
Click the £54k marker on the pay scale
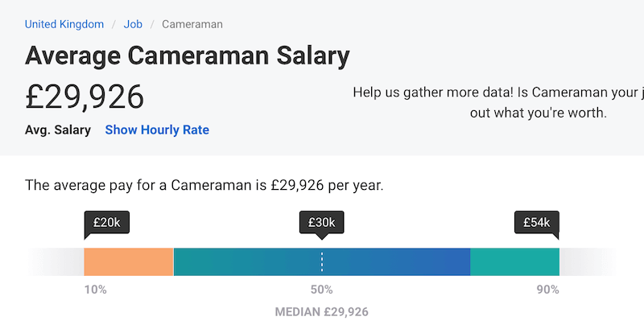coord(537,223)
